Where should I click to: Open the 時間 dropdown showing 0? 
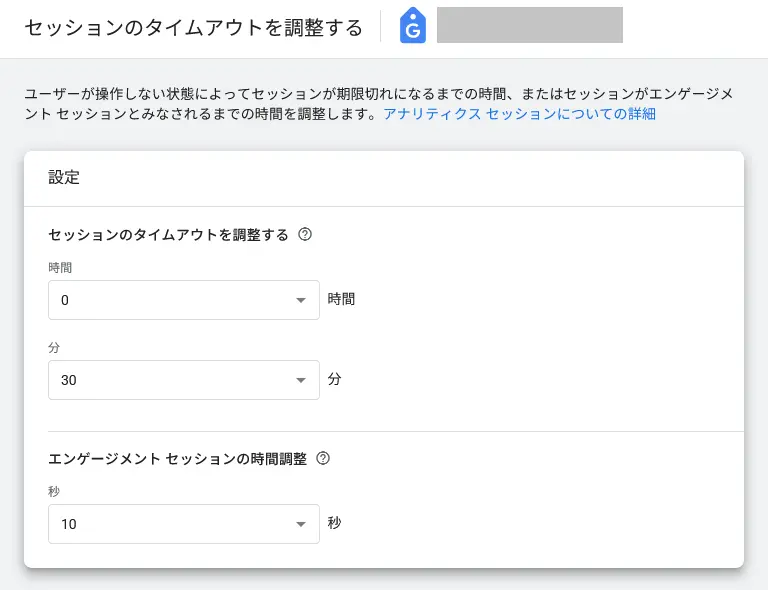[184, 300]
